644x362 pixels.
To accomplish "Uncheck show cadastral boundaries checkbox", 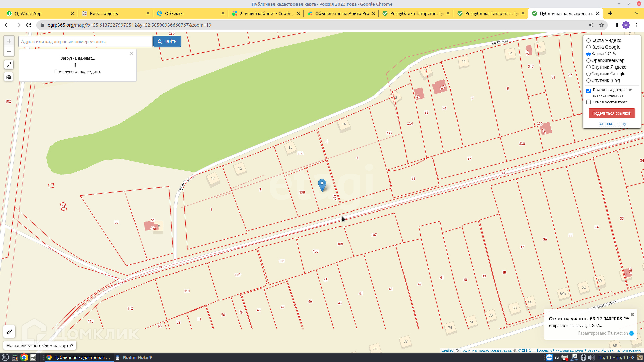I will [x=588, y=91].
